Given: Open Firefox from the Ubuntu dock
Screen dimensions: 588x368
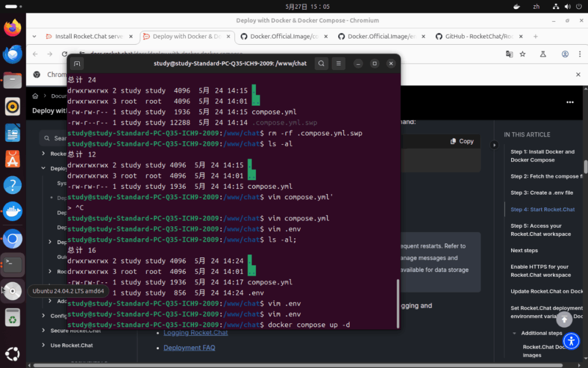Looking at the screenshot, I should pos(13,28).
